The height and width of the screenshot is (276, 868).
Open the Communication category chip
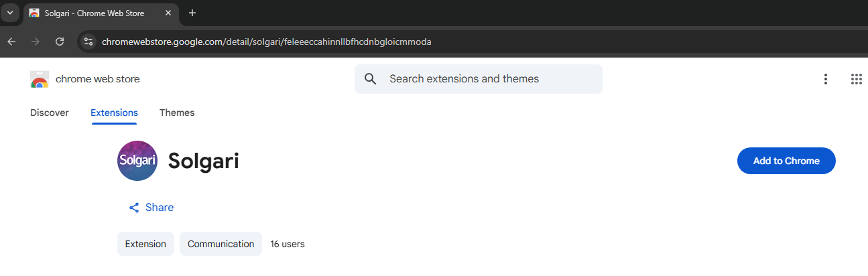[x=221, y=244]
